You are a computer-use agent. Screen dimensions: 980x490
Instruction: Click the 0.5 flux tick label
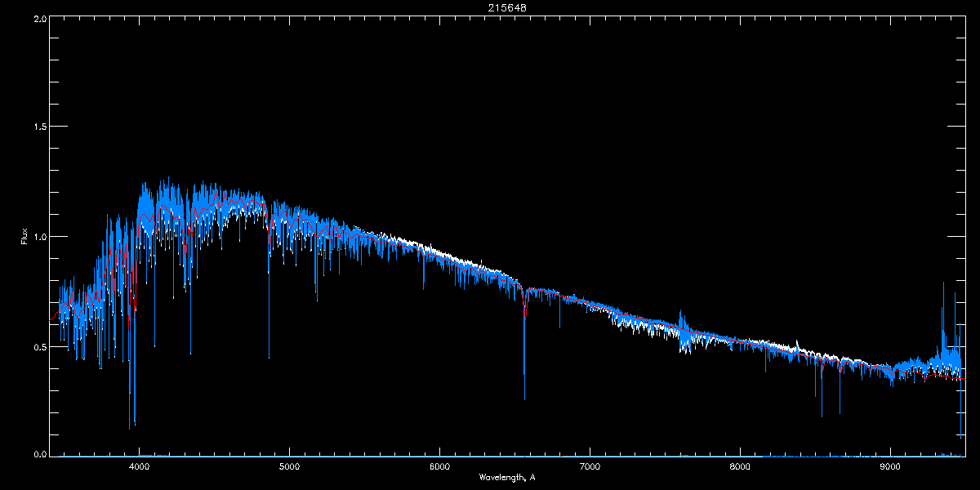click(39, 346)
